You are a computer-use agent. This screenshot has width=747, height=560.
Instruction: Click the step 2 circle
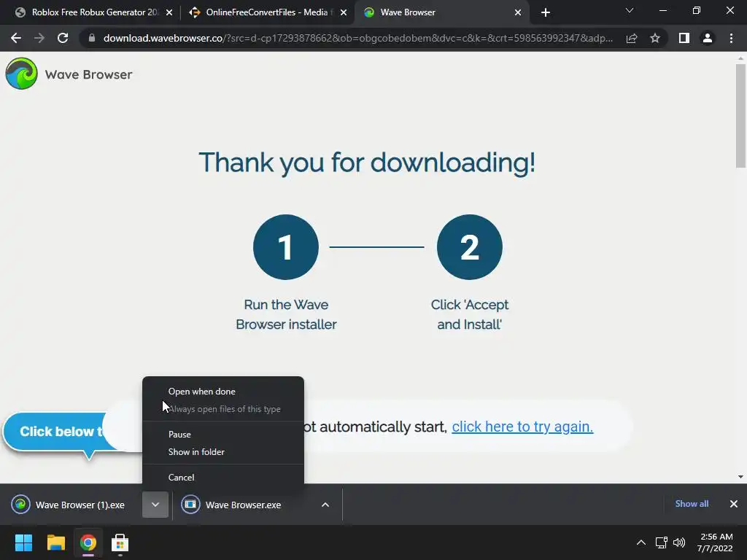(469, 246)
